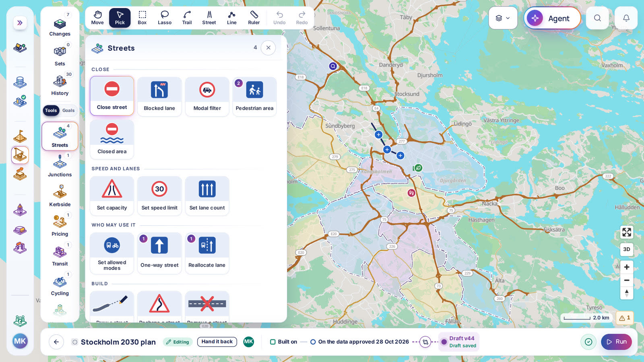Switch to the Tools tab
The width and height of the screenshot is (644, 362).
point(51,110)
